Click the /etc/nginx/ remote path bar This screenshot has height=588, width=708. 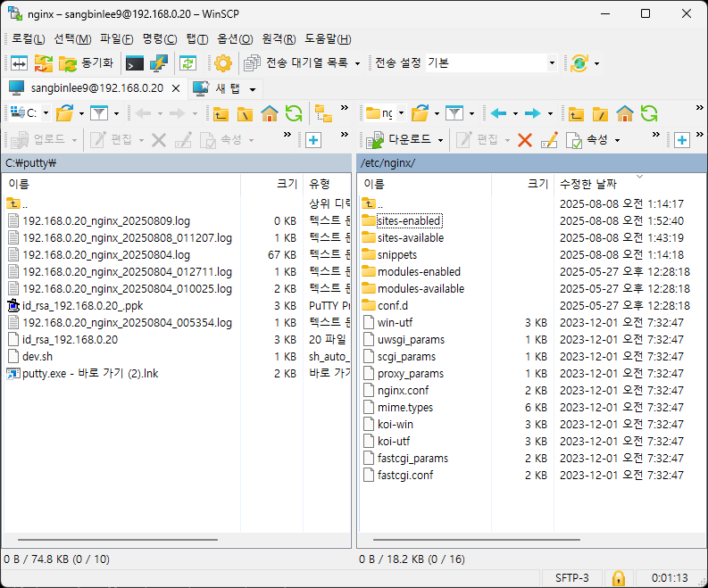click(531, 163)
